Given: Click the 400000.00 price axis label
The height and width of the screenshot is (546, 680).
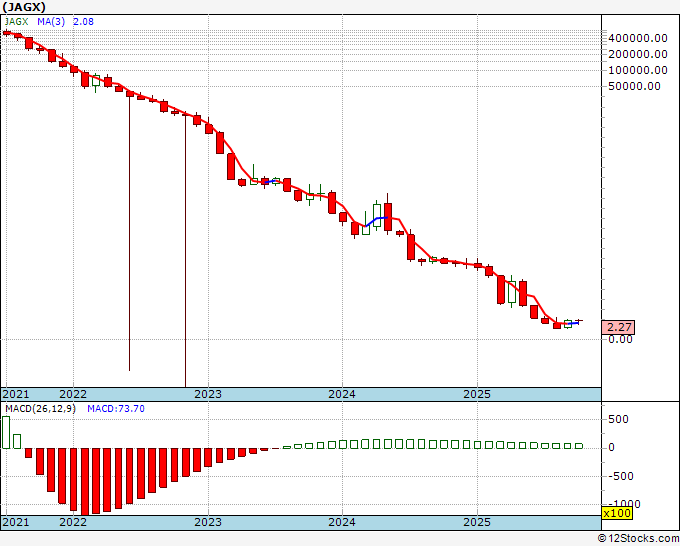Looking at the screenshot, I should 638,38.
